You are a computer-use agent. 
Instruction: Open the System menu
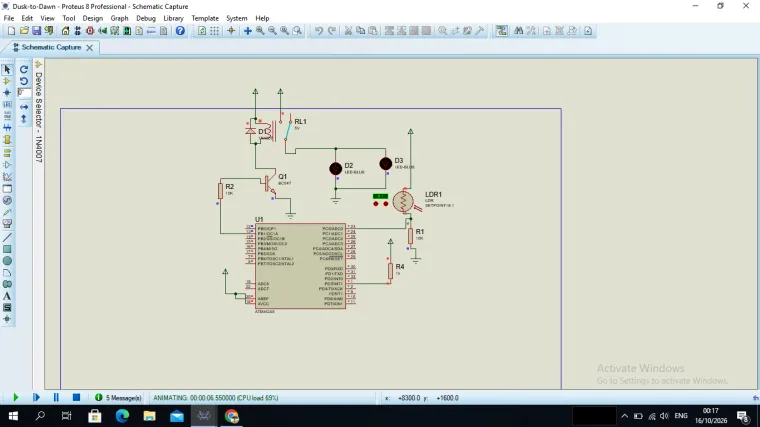click(x=237, y=18)
